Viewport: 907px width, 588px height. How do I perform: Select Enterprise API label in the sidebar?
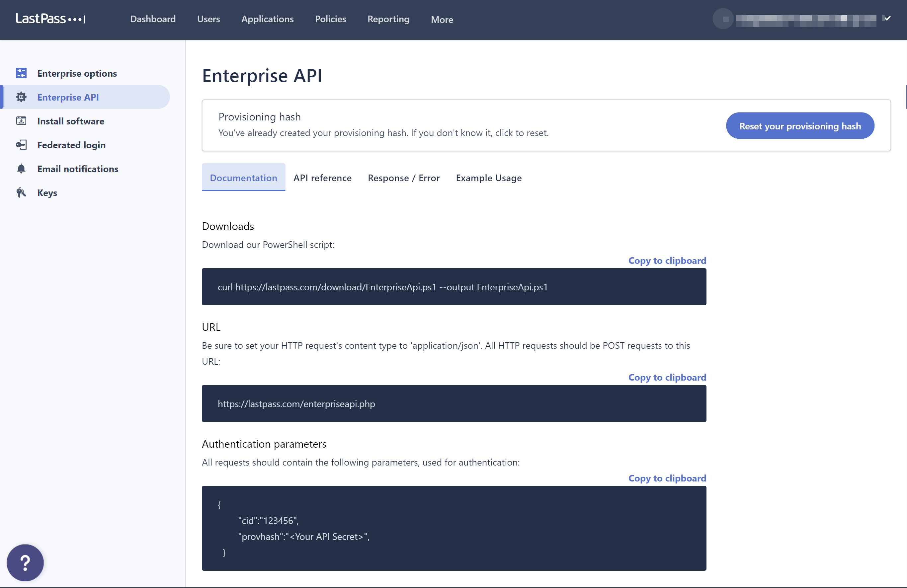click(68, 97)
